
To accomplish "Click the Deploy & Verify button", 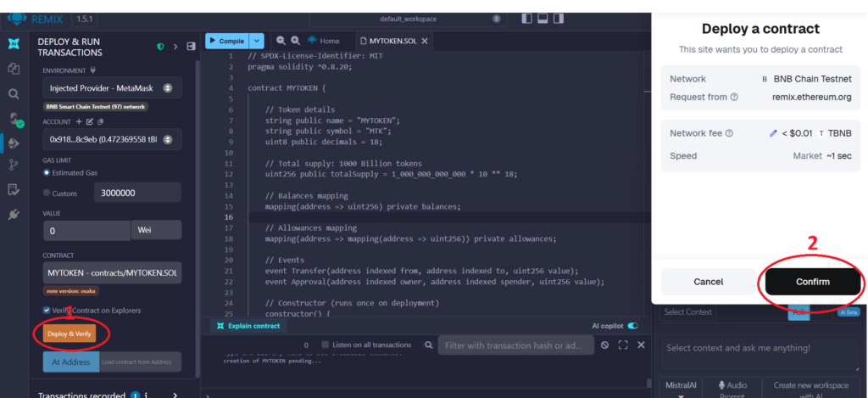I will [x=70, y=334].
